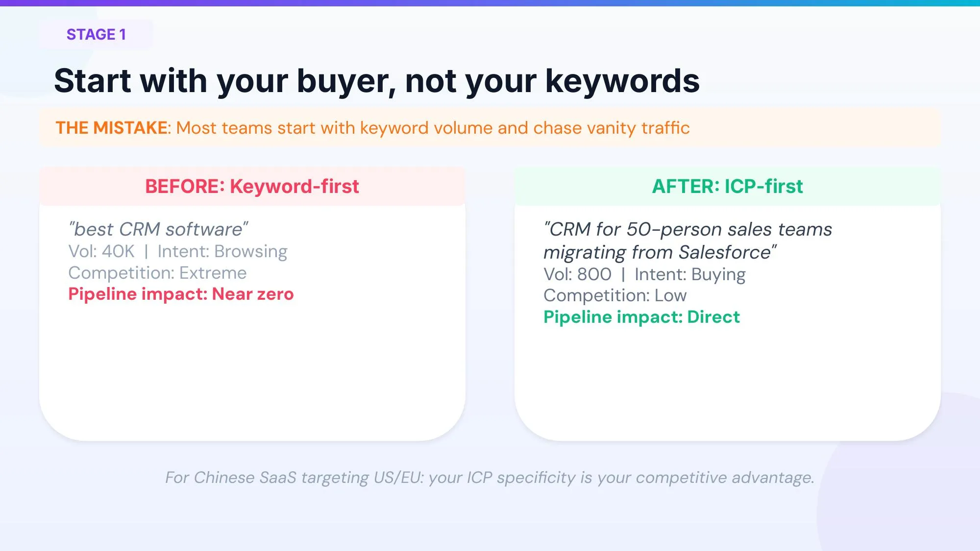Viewport: 980px width, 551px height.
Task: Click empty white area of the BEFORE card
Action: coord(252,377)
